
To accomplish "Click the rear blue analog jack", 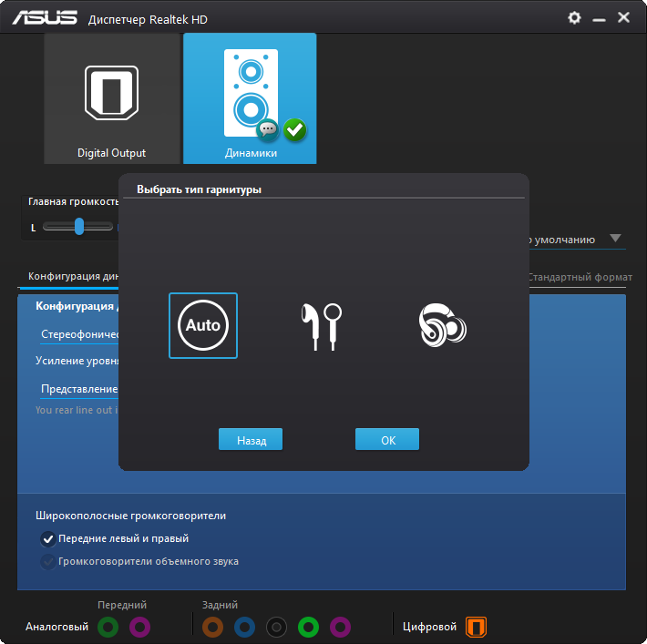I will (x=245, y=627).
